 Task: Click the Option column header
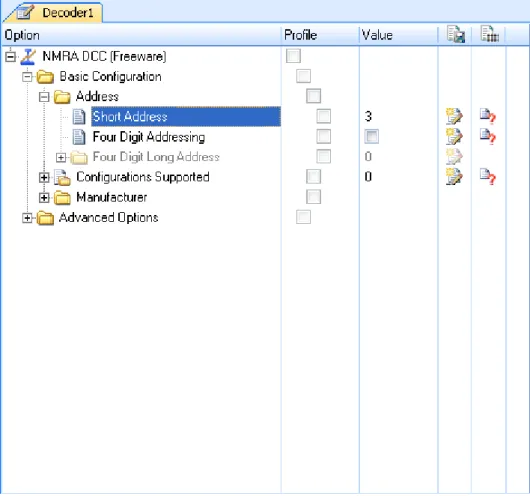pyautogui.click(x=141, y=35)
